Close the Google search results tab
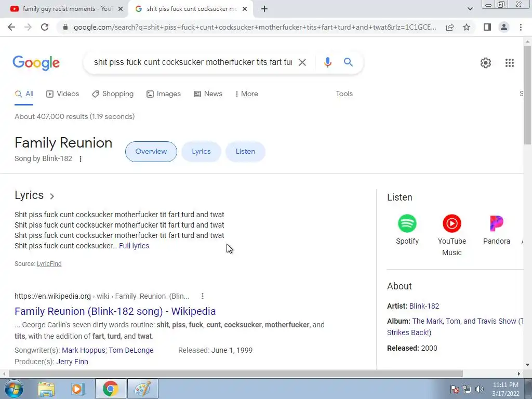532x399 pixels. (245, 9)
